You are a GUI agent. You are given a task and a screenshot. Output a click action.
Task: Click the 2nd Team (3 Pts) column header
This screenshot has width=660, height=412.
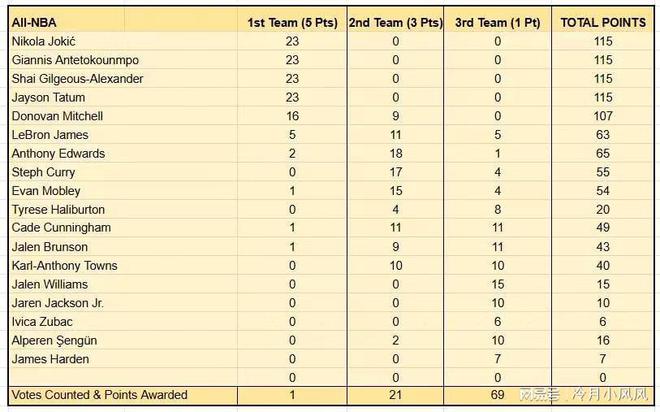click(x=395, y=22)
